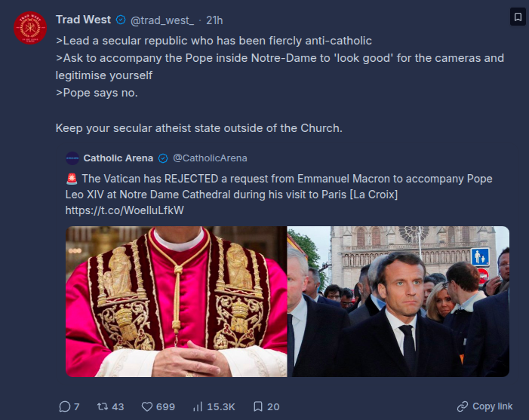
Task: Visit the @trad_west_ handle
Action: 162,20
